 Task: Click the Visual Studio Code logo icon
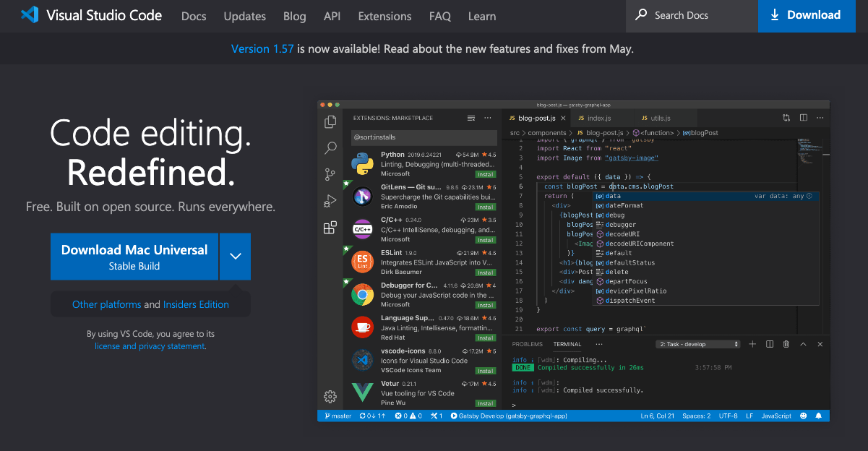pyautogui.click(x=30, y=15)
